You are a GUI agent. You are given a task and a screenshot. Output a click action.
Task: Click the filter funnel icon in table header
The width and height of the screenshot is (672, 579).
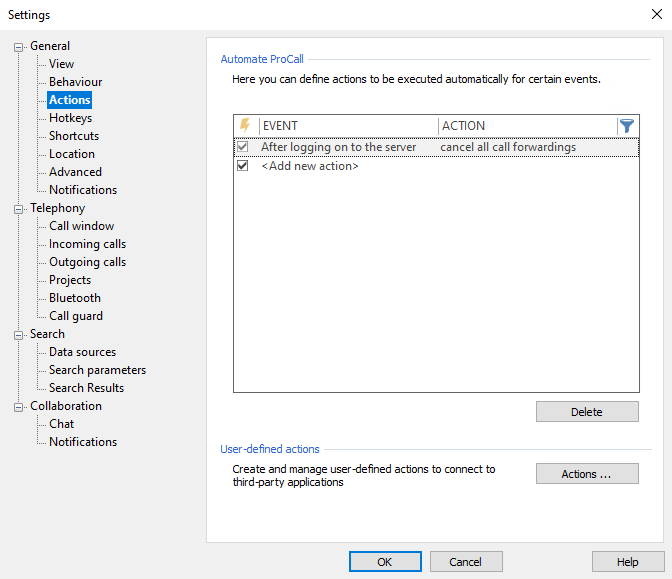pos(627,126)
